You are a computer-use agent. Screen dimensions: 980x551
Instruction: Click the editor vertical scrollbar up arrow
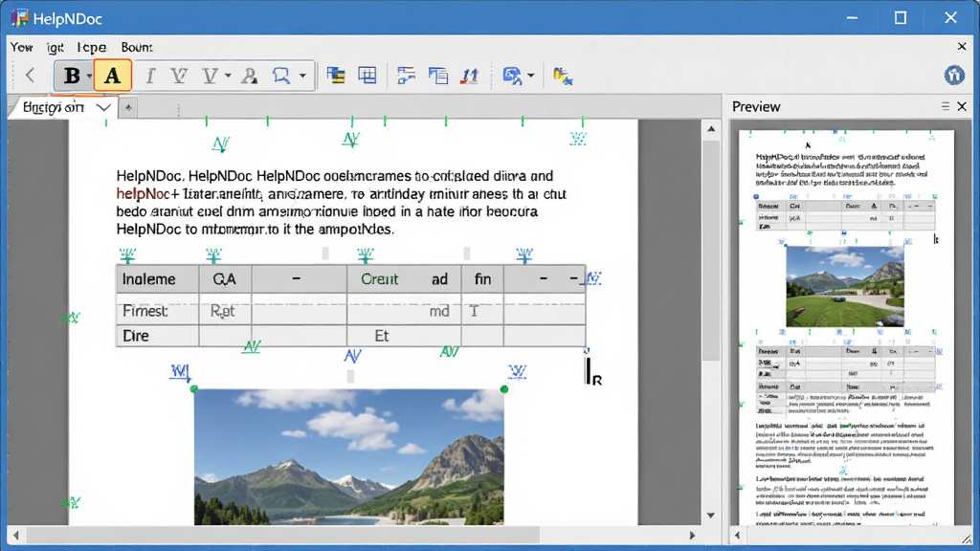pyautogui.click(x=711, y=129)
